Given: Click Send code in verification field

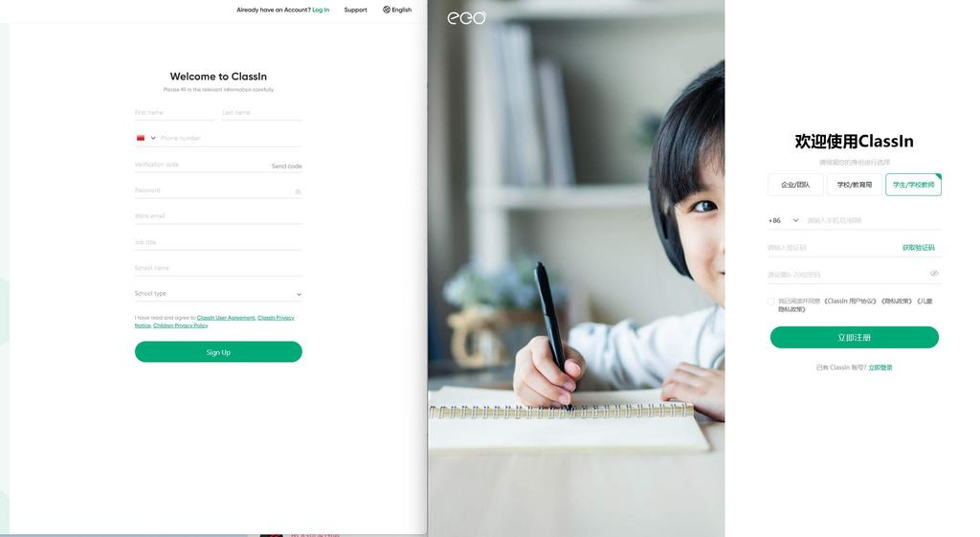Looking at the screenshot, I should [287, 166].
